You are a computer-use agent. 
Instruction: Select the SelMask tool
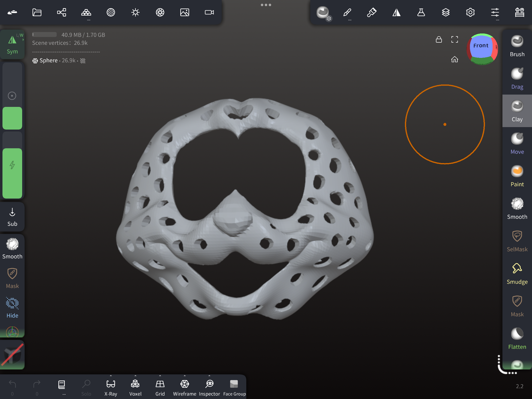(517, 241)
